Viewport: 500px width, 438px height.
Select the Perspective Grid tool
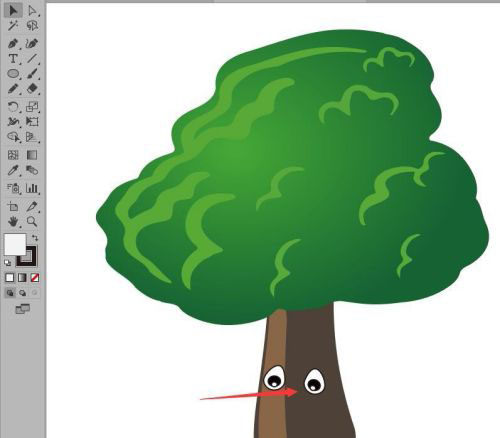pos(32,136)
